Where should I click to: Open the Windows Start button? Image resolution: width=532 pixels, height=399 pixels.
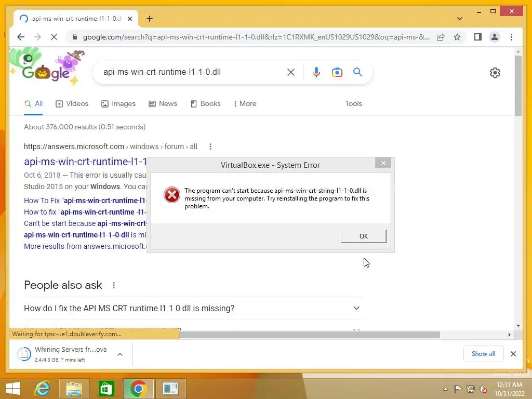pos(13,389)
